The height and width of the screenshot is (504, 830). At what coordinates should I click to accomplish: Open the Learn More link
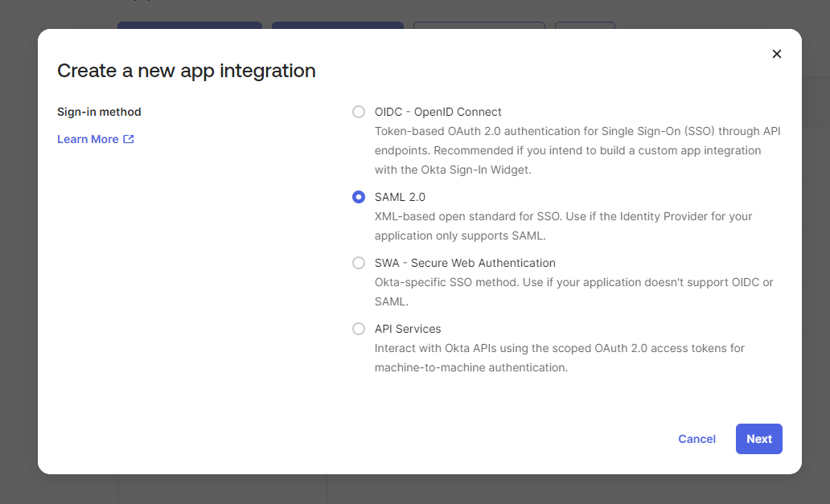click(x=88, y=139)
